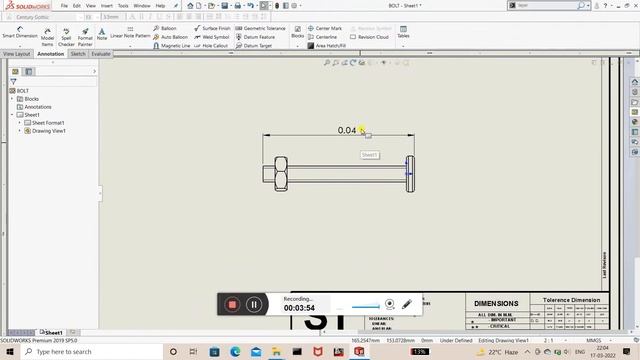The image size is (640, 360).
Task: Open the Tools menu
Action: point(123,6)
